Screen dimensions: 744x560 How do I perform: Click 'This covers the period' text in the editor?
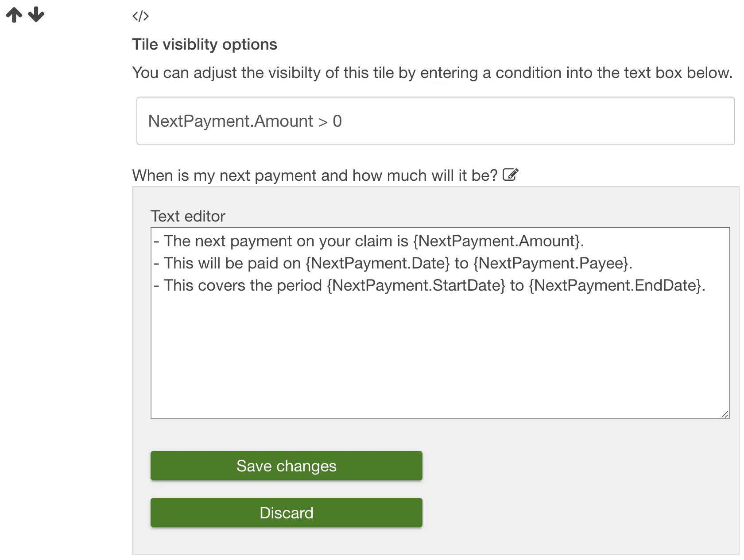[243, 285]
